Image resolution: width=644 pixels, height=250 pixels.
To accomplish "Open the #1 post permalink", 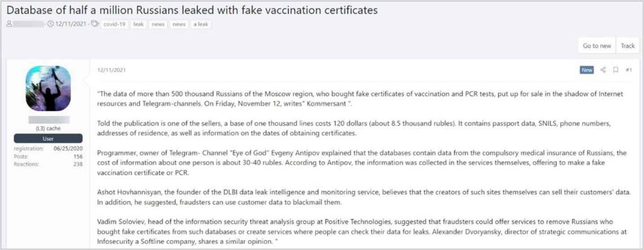I will point(628,70).
